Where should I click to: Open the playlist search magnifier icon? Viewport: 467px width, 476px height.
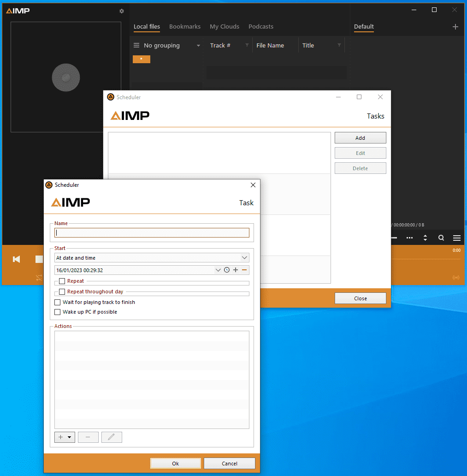pos(441,238)
